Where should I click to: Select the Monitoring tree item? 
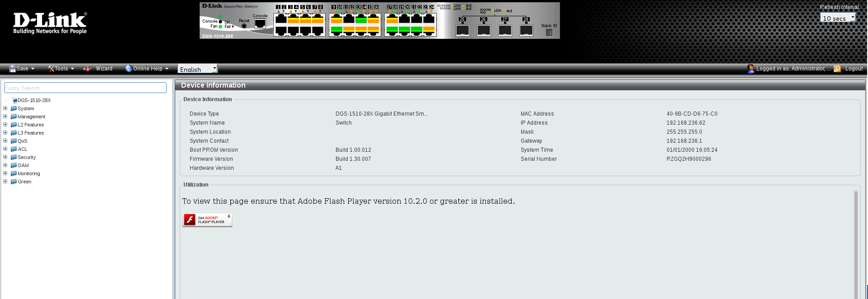[28, 173]
